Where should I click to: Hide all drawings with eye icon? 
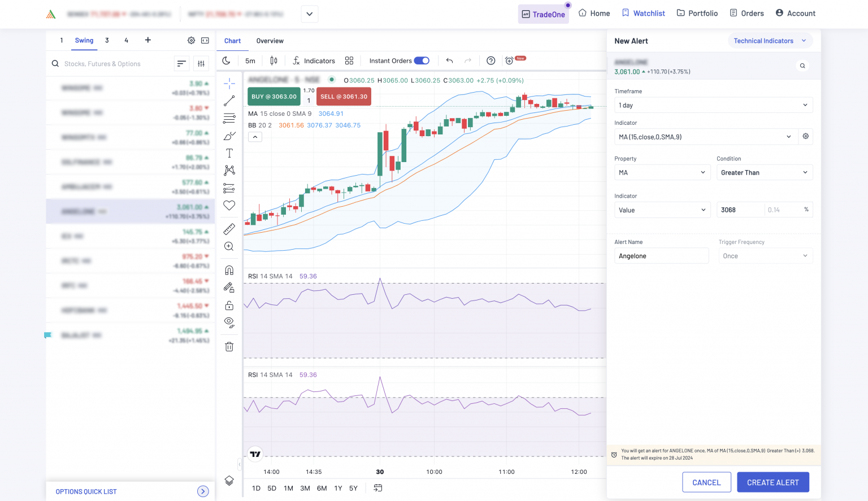[x=229, y=323]
